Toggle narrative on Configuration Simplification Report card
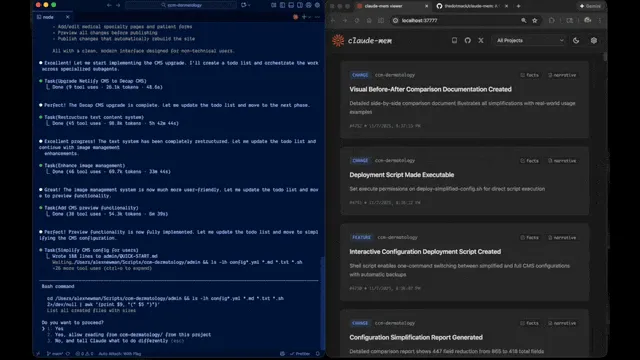Image resolution: width=640 pixels, height=360 pixels. [562, 323]
